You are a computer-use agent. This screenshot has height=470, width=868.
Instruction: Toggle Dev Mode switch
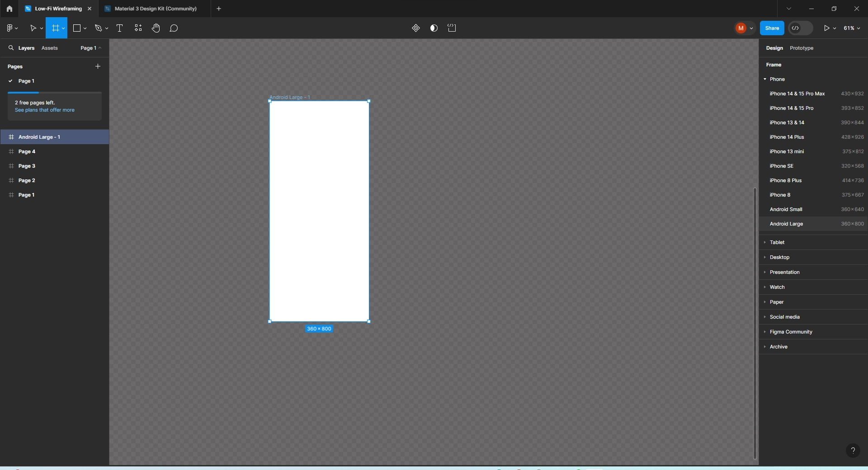click(800, 28)
